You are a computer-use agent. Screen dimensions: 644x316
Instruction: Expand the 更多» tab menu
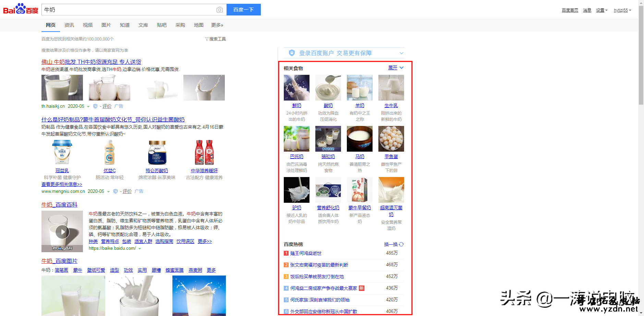click(217, 25)
